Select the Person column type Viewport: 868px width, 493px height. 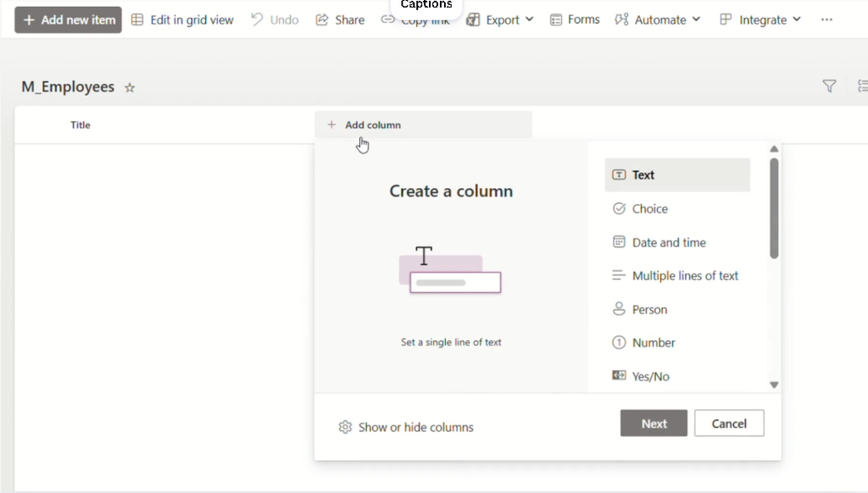tap(677, 309)
